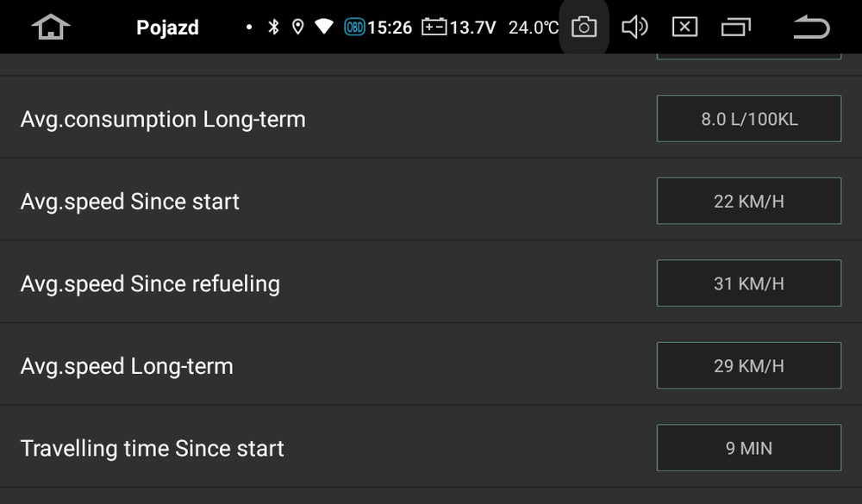Select the 29 KM/H Long-term speed value

point(748,365)
